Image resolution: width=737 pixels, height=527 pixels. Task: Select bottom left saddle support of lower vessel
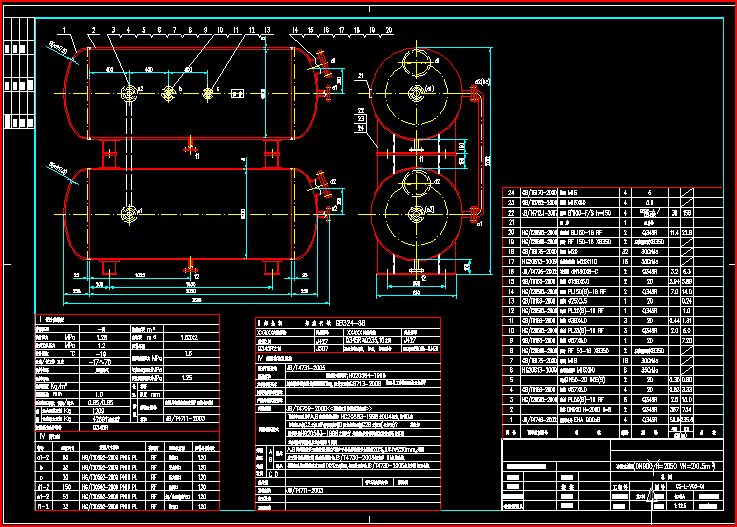tap(110, 267)
